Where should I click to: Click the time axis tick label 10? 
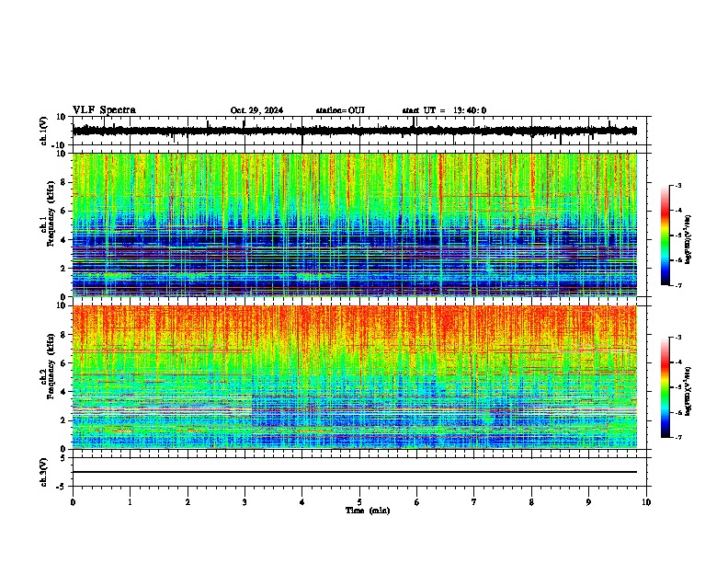(646, 502)
